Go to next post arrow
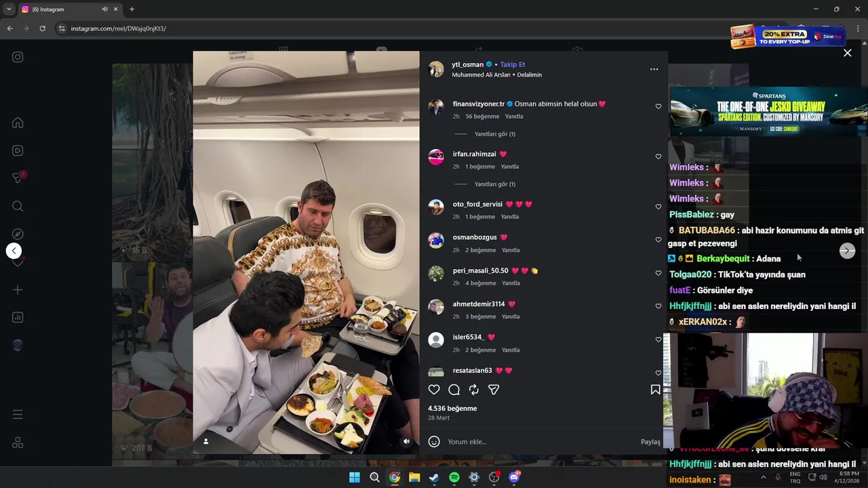The height and width of the screenshot is (488, 868). 847,251
